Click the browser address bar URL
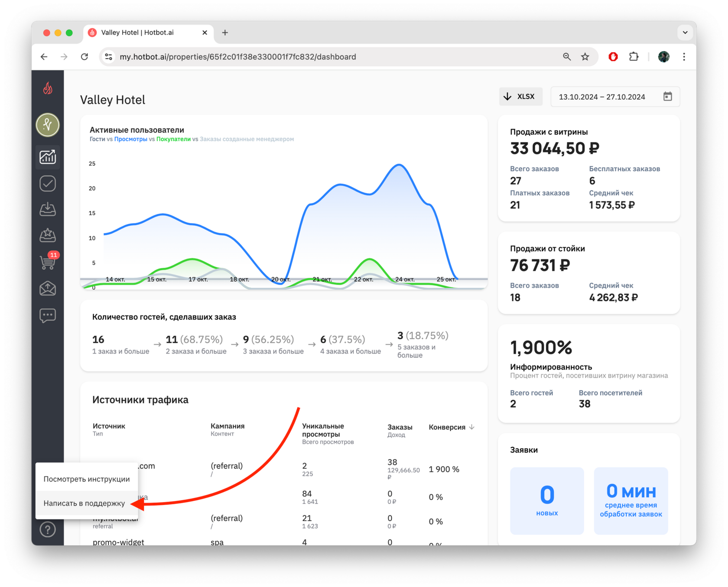Image resolution: width=728 pixels, height=587 pixels. tap(237, 57)
